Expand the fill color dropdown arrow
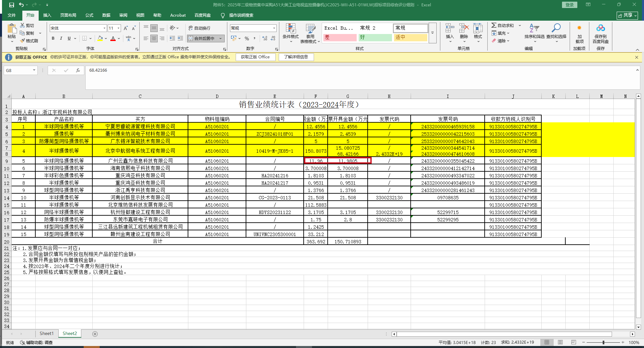This screenshot has width=644, height=348. coord(106,38)
